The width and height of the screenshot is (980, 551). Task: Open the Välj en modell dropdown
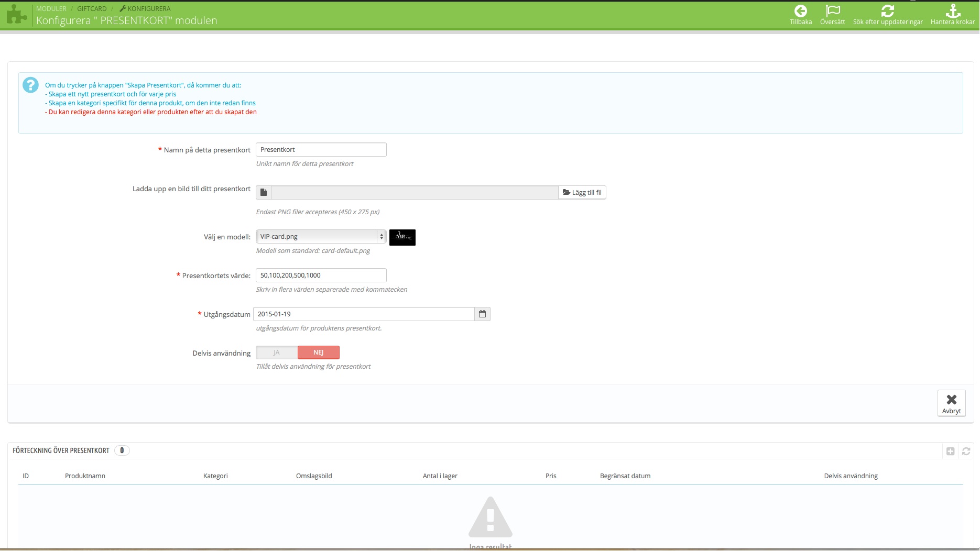click(x=321, y=237)
